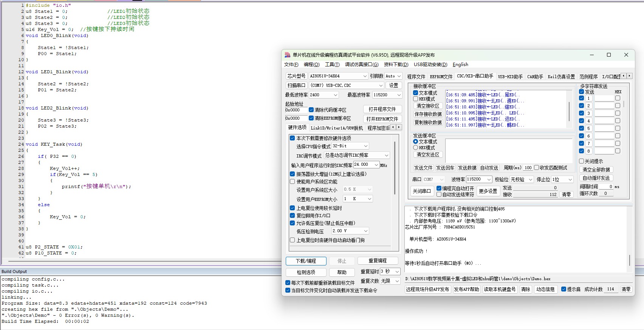Switch to the CAN助手 tab

point(535,77)
